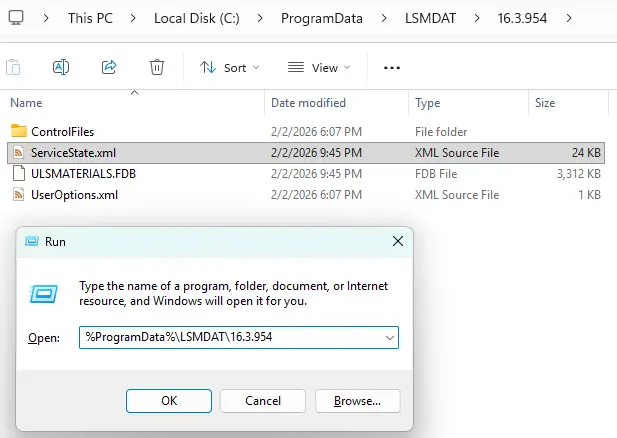The width and height of the screenshot is (617, 438).
Task: Open the View dropdown menu
Action: [x=319, y=67]
